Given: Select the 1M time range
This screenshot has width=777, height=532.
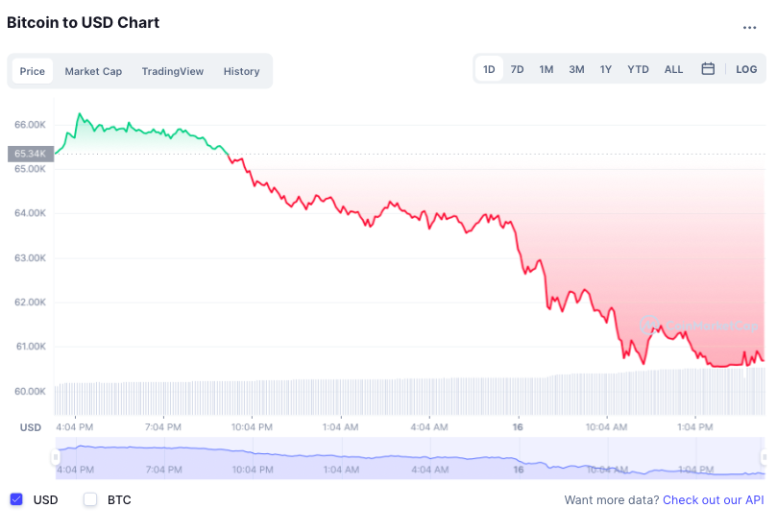Looking at the screenshot, I should click(x=546, y=69).
